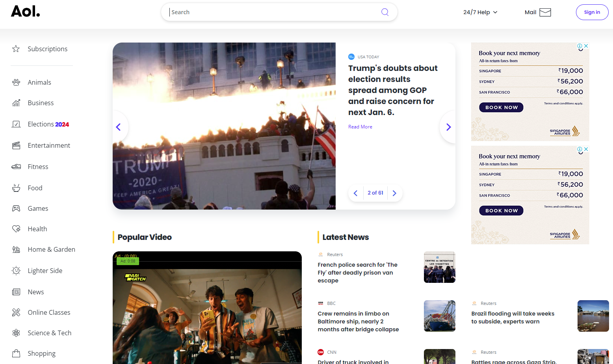Close the second Singapore Airlines ad
613x364 pixels.
click(586, 149)
